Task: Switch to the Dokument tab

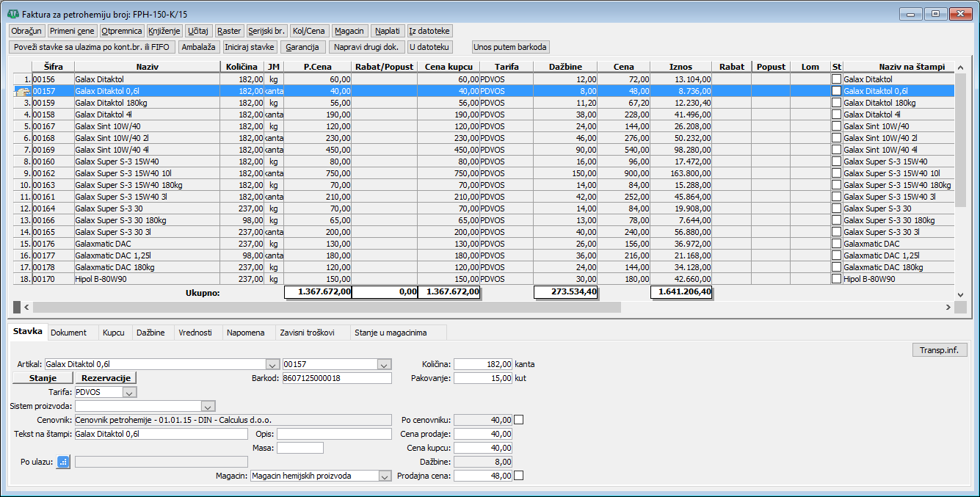Action: coord(69,333)
